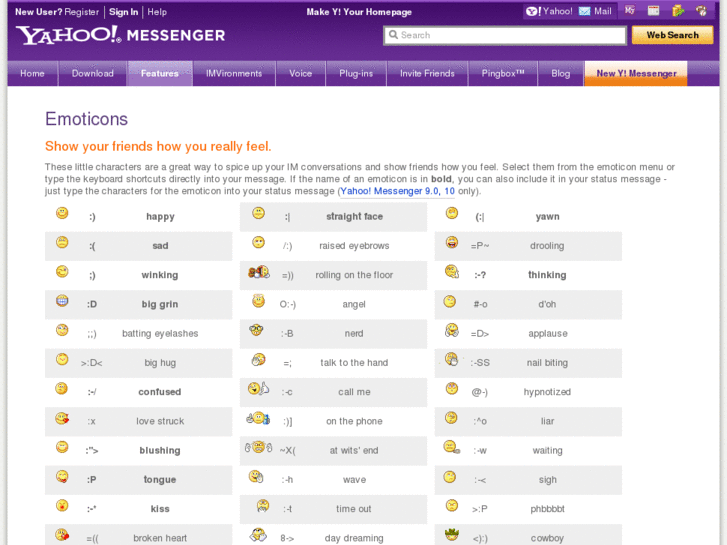Click the "phbbbbt" label text

[x=548, y=509]
